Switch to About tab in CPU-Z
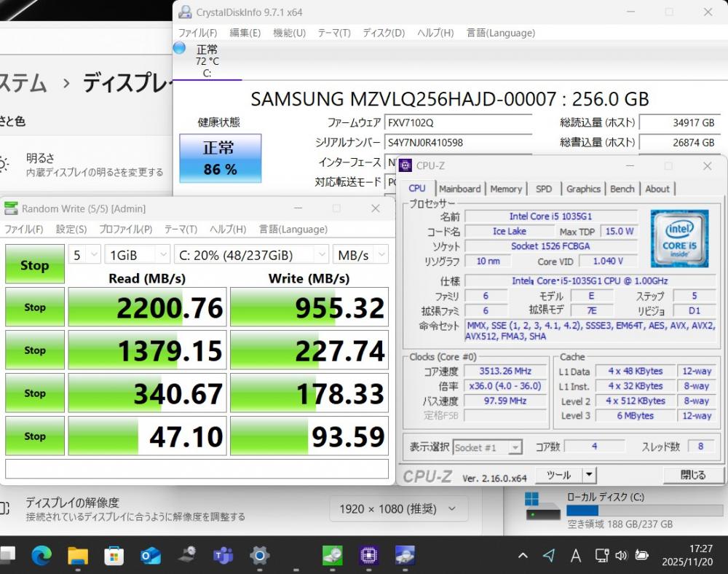The image size is (728, 574). click(x=657, y=189)
